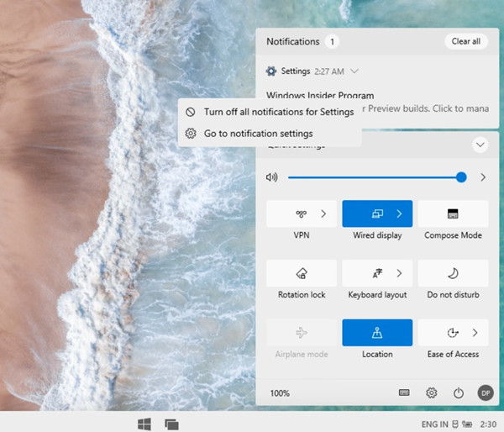Open audio output options arrow next to volume
The width and height of the screenshot is (504, 432).
483,177
